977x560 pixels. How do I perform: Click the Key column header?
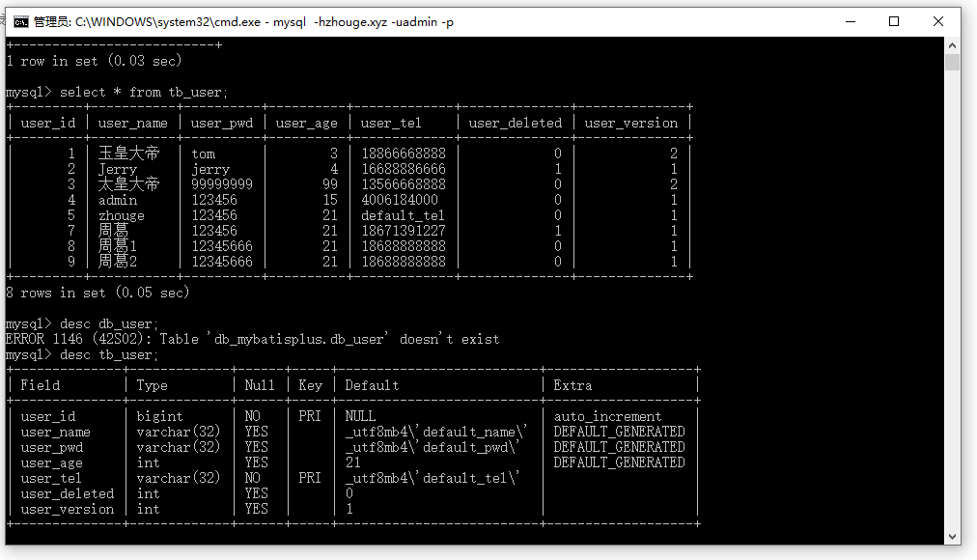[x=310, y=385]
